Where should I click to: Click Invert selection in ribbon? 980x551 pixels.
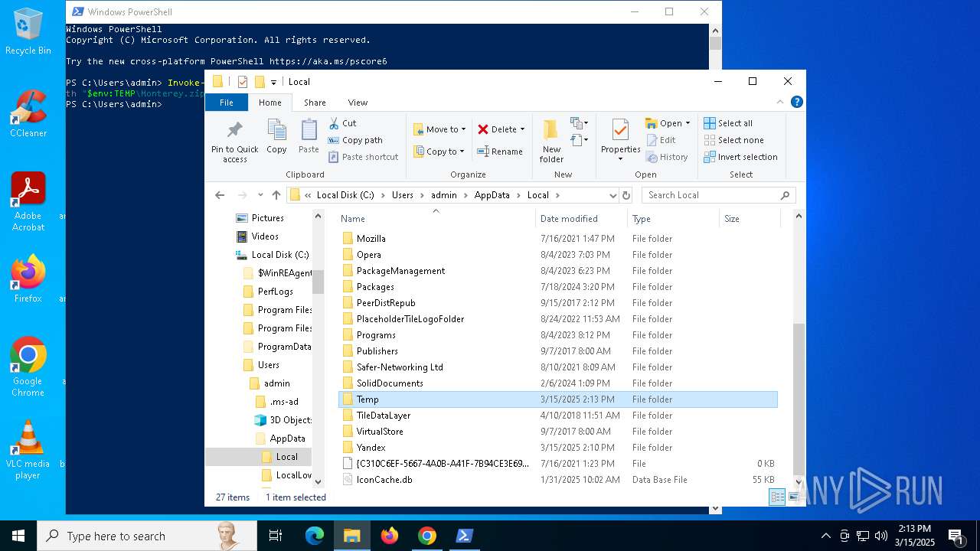click(x=740, y=157)
